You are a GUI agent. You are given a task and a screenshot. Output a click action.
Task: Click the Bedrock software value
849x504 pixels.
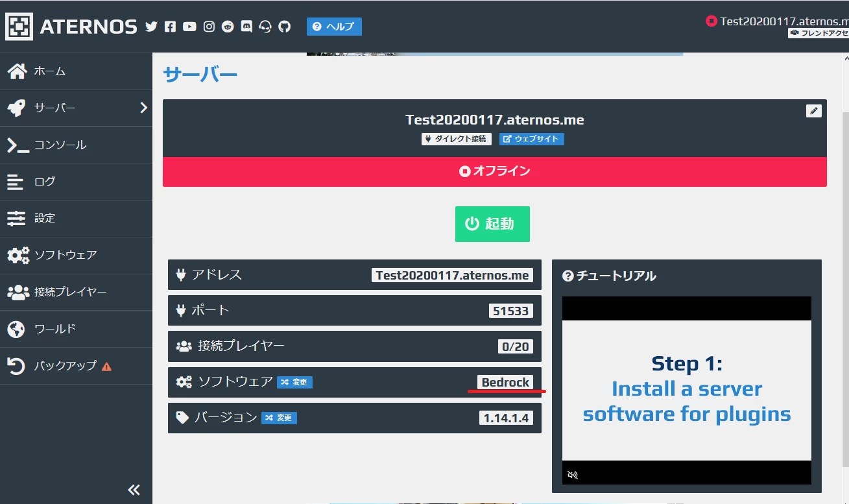pyautogui.click(x=505, y=382)
